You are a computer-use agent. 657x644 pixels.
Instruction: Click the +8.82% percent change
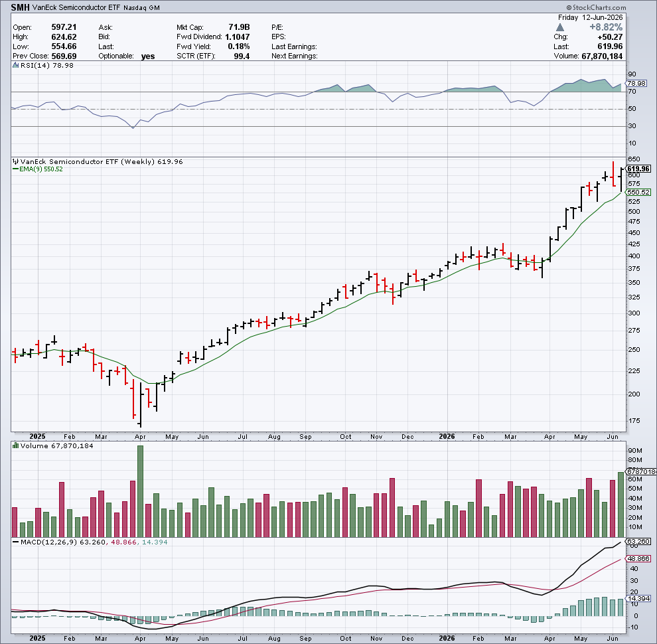click(x=606, y=27)
